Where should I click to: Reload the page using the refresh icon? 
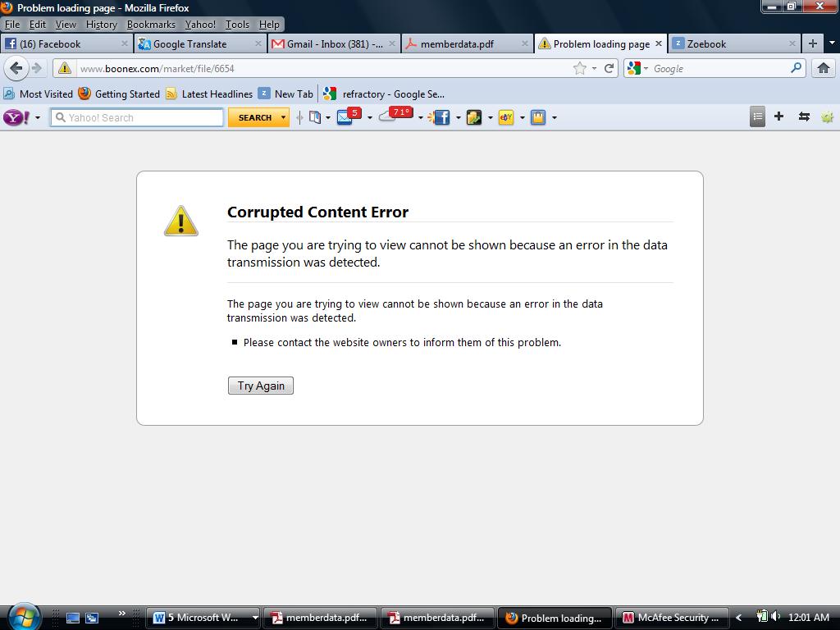point(609,69)
